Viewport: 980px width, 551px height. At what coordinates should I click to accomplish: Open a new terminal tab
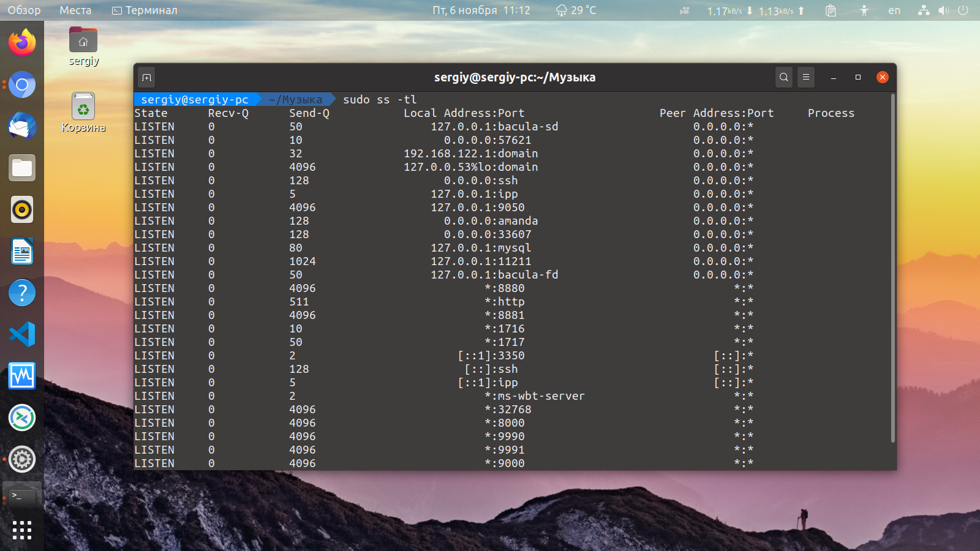pos(146,77)
